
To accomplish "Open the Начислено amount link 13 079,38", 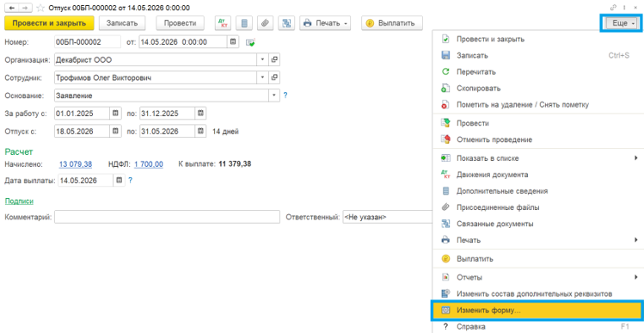I will tap(76, 164).
